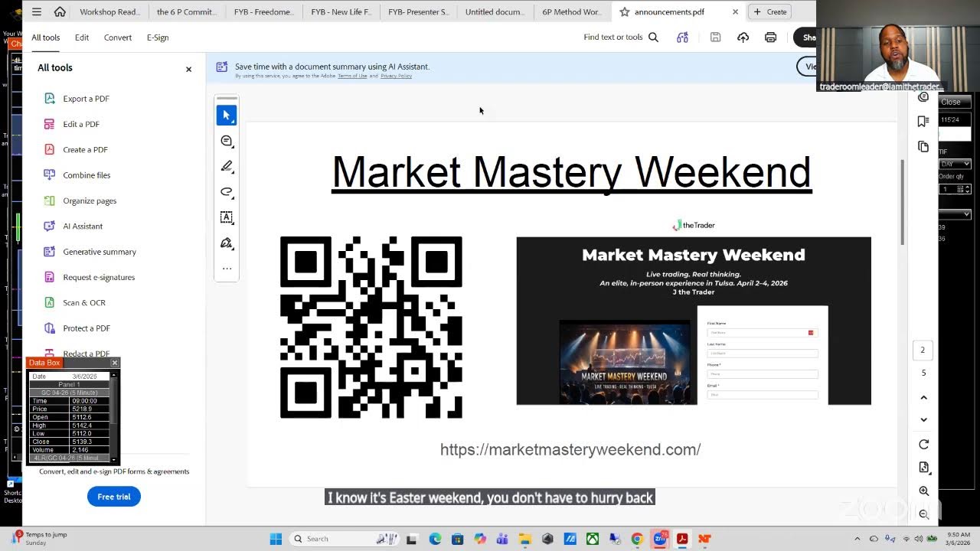Click Find text or tools field
Image resolution: width=980 pixels, height=551 pixels.
pos(612,37)
